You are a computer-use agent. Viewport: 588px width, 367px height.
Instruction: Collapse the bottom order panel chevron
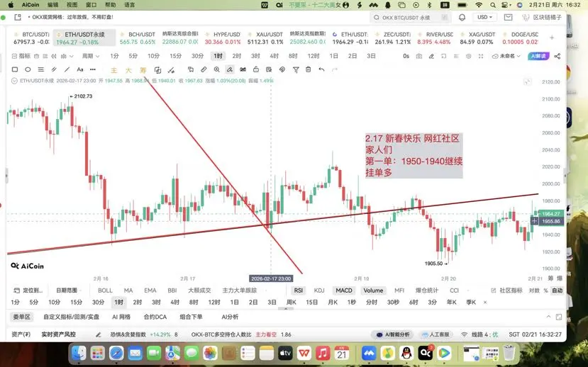coord(548,317)
